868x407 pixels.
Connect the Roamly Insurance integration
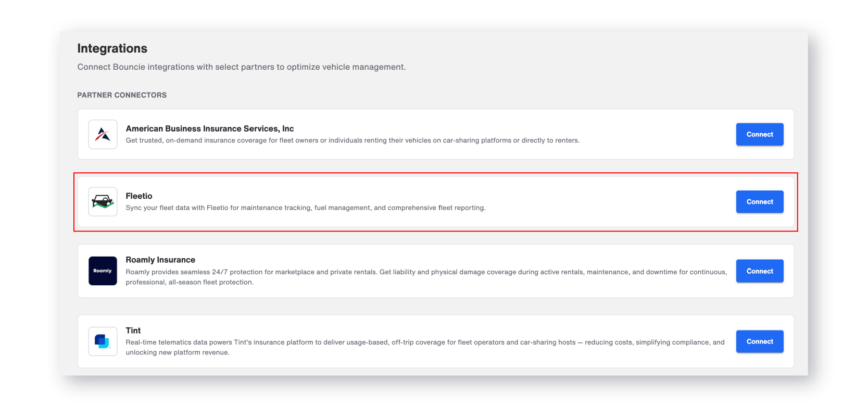tap(760, 271)
